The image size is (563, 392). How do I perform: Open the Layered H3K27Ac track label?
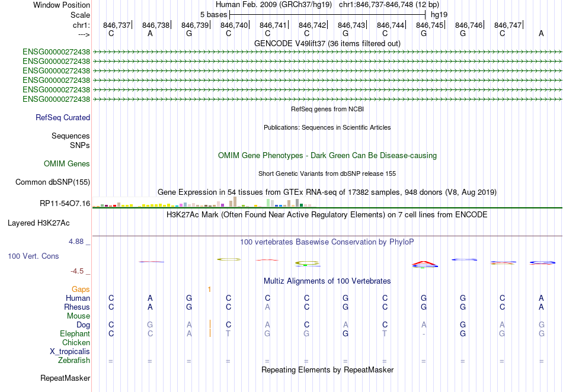tap(39, 223)
